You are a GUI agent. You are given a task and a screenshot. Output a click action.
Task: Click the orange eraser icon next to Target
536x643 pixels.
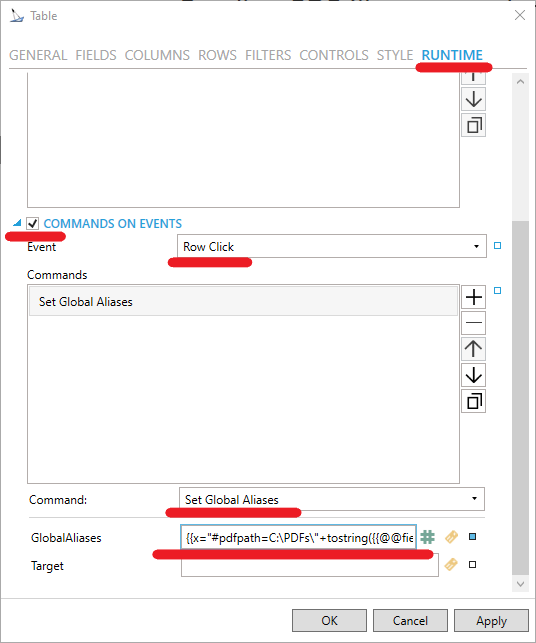coord(451,565)
